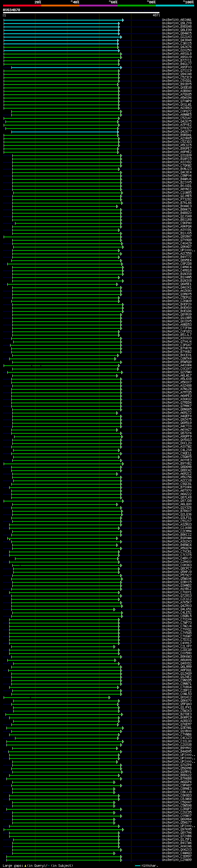This screenshot has height=868, width=197.
Task: Select UniRef100_Q7SIC9 label
Action: [x=177, y=71]
